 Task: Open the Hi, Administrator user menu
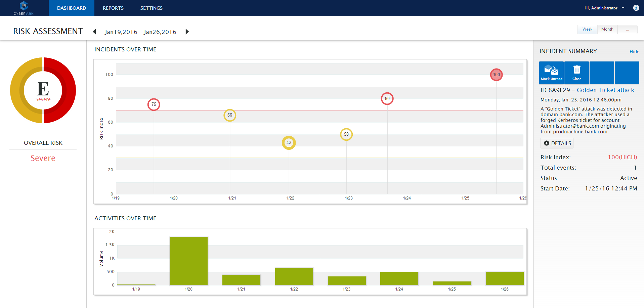[x=604, y=8]
